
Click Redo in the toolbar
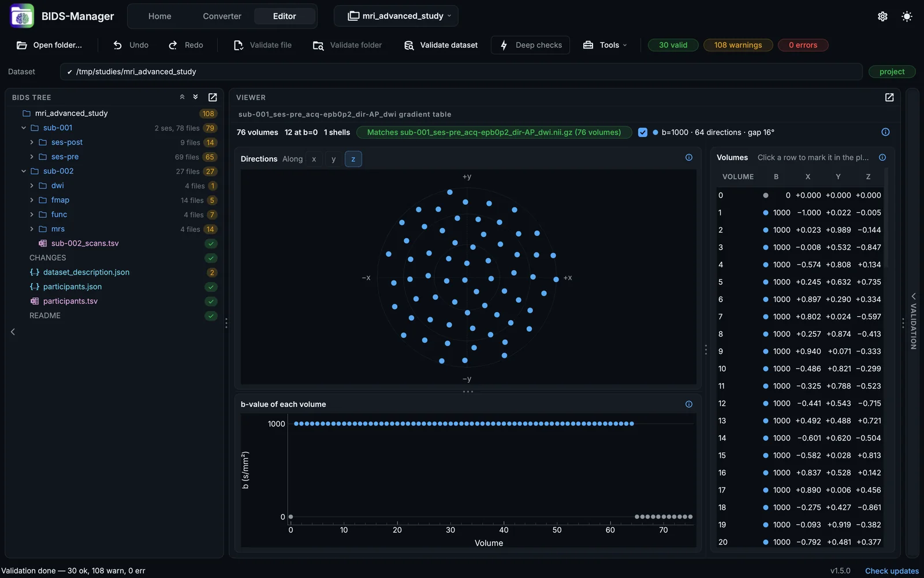(185, 45)
